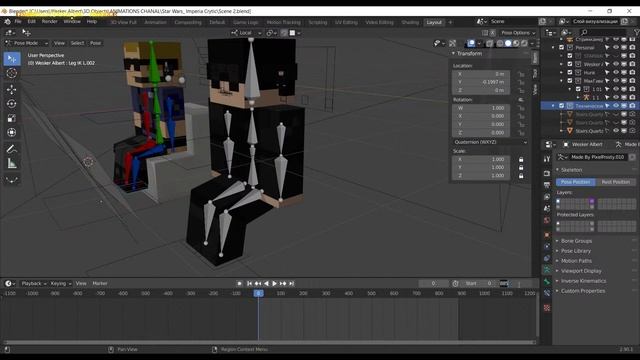The width and height of the screenshot is (640, 360).
Task: Open the Quaternion (WXYZ) rotation mode dropdown
Action: 491,142
